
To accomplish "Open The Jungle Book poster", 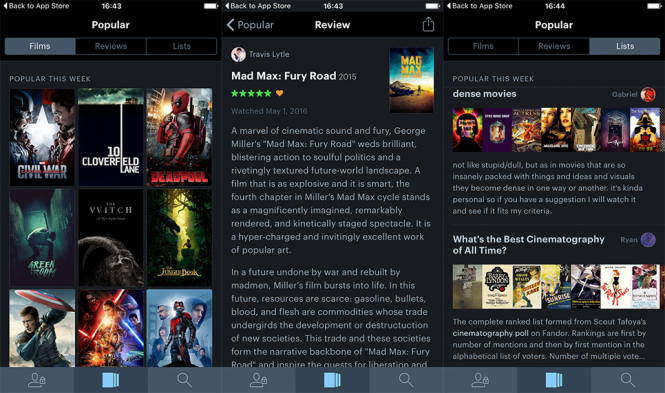I will click(179, 237).
